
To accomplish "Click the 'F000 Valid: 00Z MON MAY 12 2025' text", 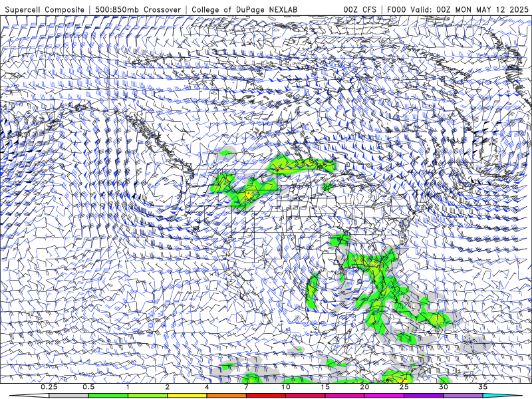I will point(458,9).
